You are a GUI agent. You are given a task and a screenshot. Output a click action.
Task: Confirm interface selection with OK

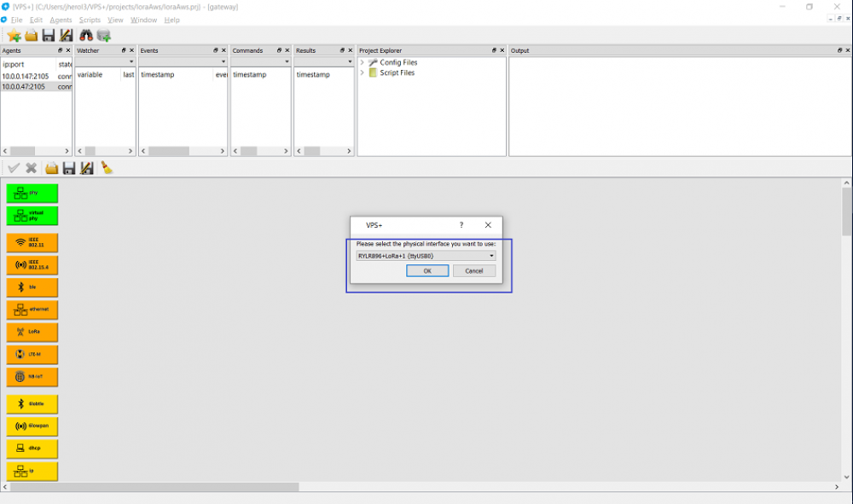pos(427,270)
